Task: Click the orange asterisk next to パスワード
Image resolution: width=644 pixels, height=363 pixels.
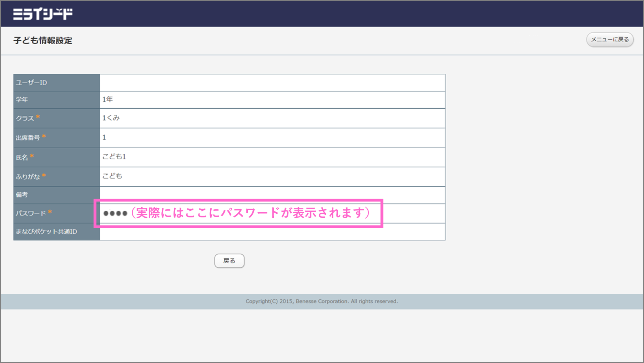Action: tap(50, 211)
